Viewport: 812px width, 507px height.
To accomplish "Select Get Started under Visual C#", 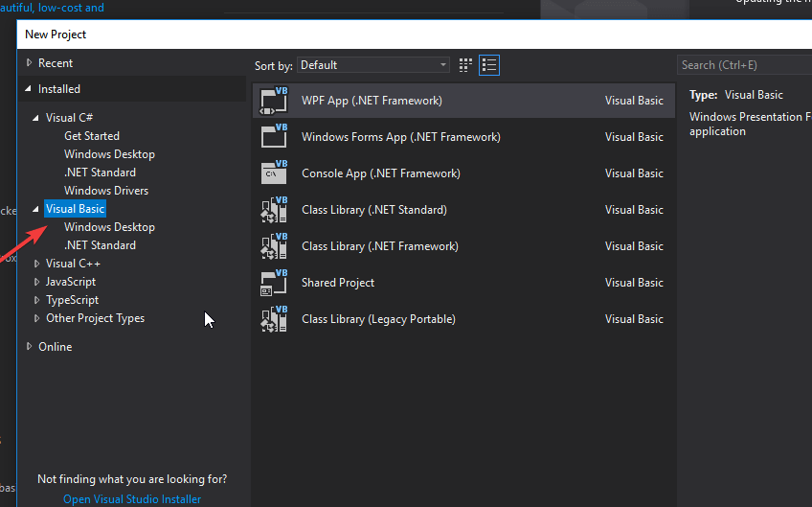I will pos(92,136).
